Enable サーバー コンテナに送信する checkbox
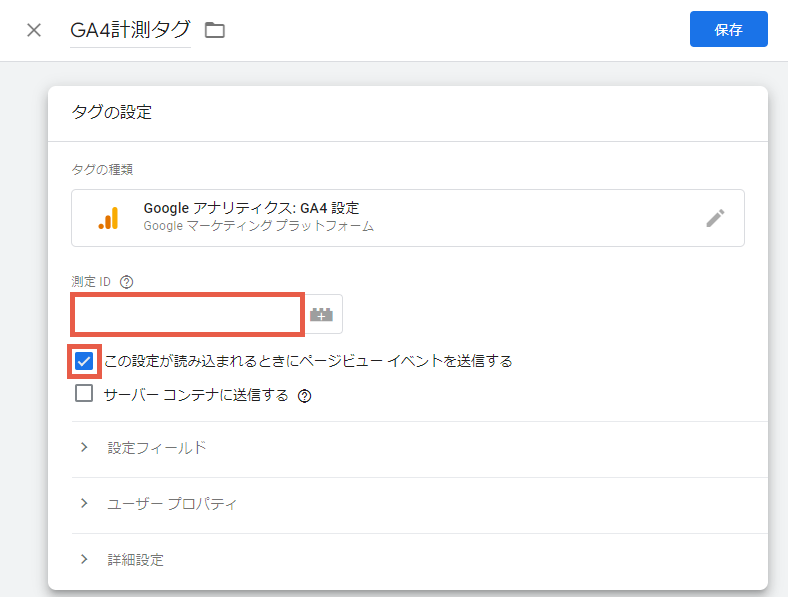This screenshot has height=597, width=788. (84, 393)
